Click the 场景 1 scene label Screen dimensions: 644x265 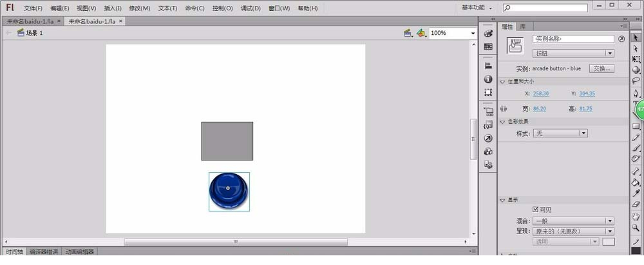(x=35, y=33)
